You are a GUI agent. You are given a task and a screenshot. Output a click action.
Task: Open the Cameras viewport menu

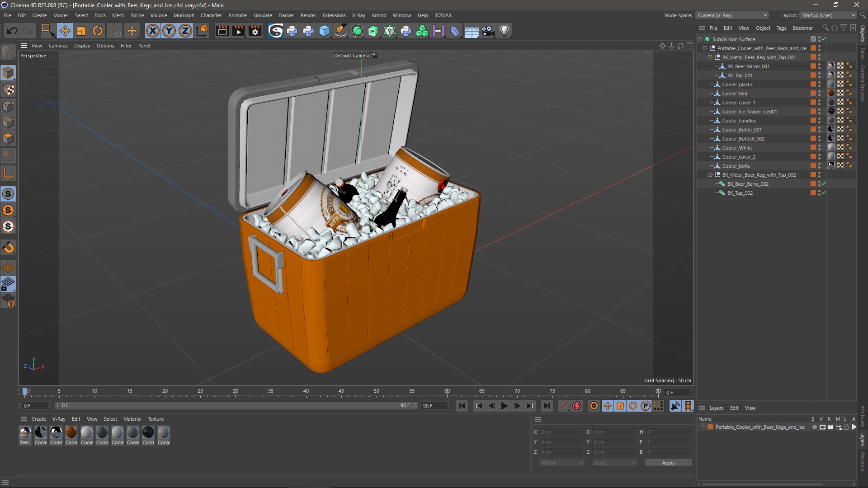(x=58, y=46)
